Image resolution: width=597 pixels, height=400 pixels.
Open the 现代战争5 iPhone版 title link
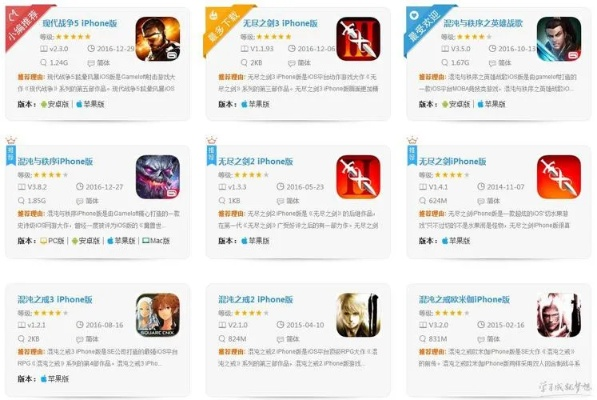click(x=80, y=23)
